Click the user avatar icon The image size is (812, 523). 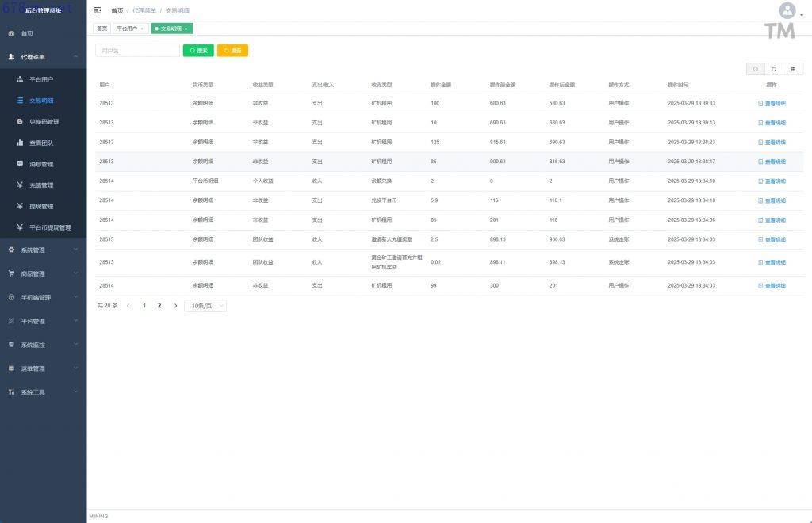point(787,11)
